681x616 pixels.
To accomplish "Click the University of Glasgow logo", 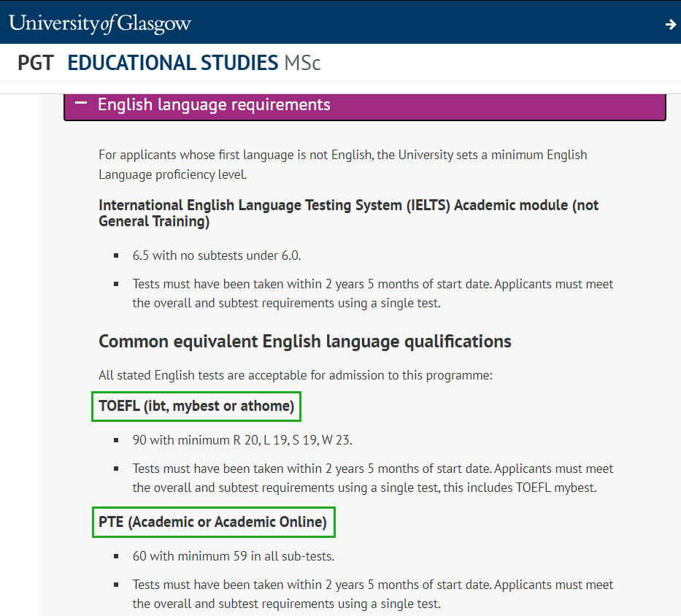I will pyautogui.click(x=100, y=23).
